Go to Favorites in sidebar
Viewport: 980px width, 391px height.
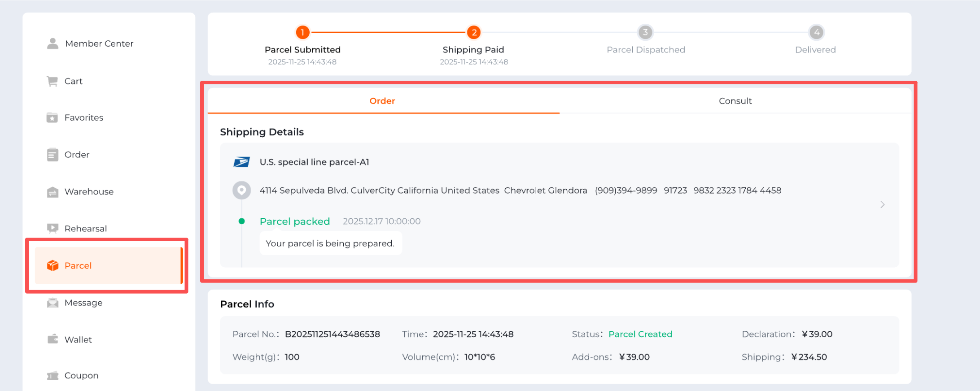[x=84, y=117]
